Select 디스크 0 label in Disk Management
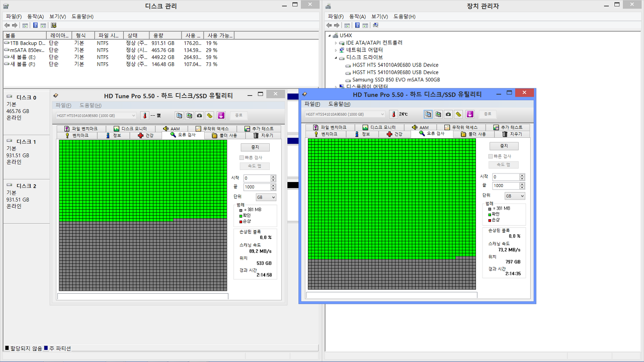The height and width of the screenshot is (362, 644). pyautogui.click(x=26, y=98)
